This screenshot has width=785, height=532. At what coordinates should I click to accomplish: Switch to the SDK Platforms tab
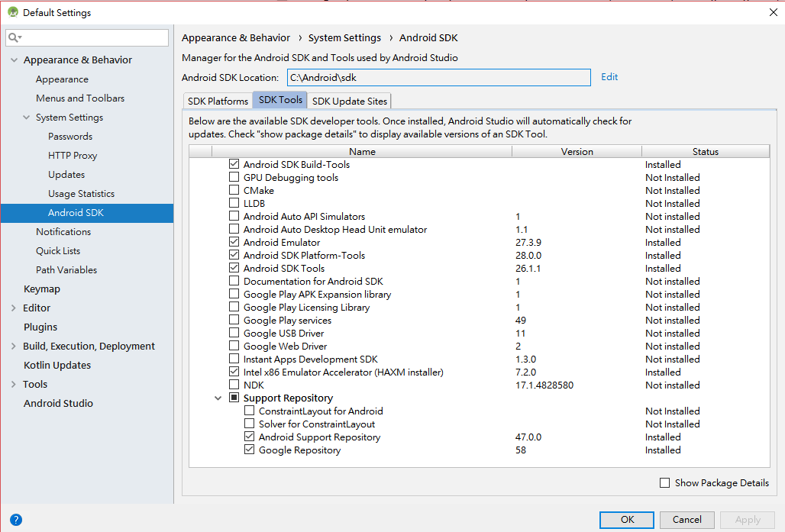[x=218, y=101]
